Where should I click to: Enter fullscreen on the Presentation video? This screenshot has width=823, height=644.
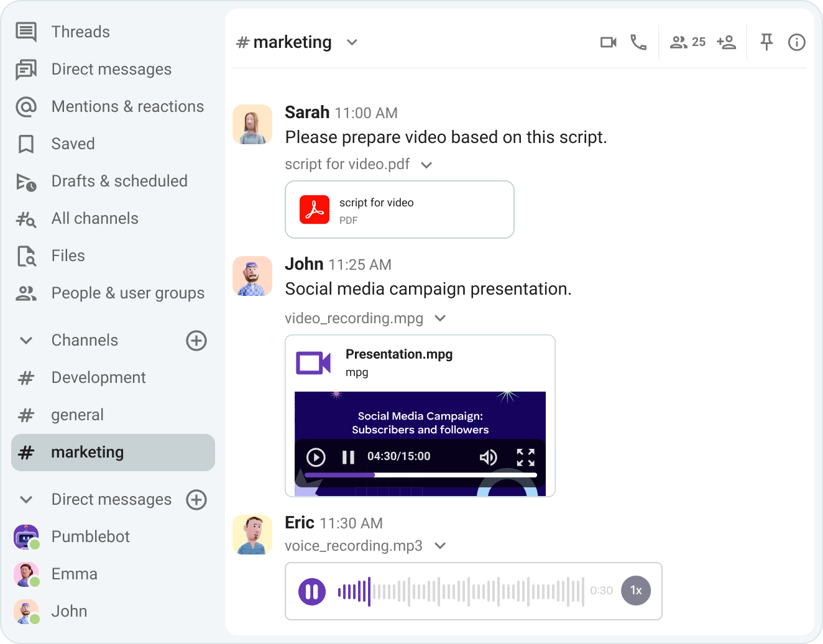pyautogui.click(x=525, y=457)
